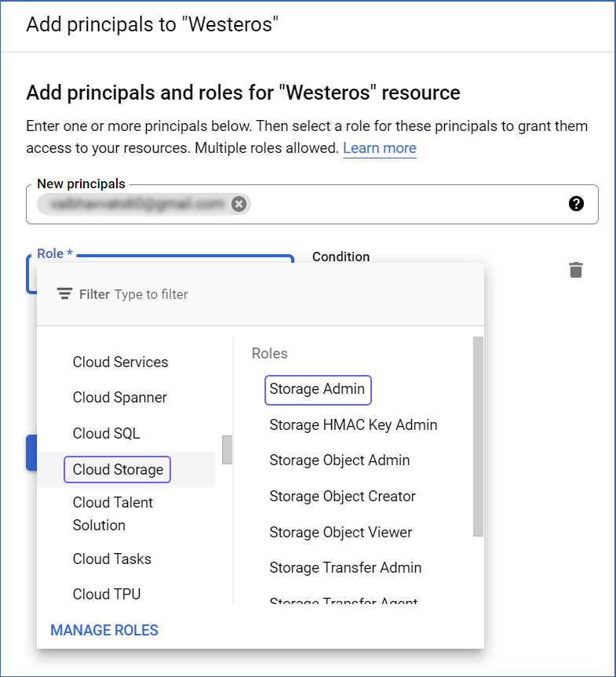Image resolution: width=616 pixels, height=677 pixels.
Task: Select Cloud Spanner category
Action: coord(119,397)
